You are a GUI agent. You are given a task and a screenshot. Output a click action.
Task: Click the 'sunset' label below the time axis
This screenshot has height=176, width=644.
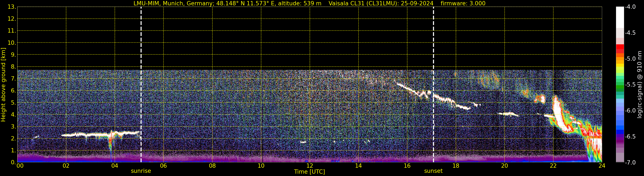433,171
